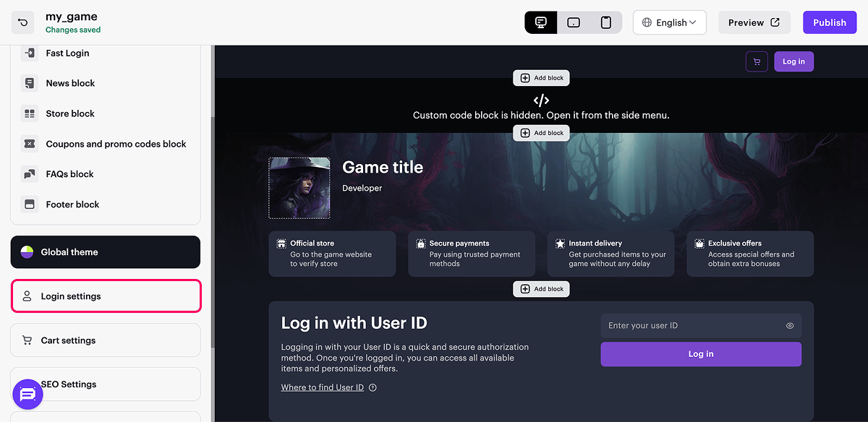Image resolution: width=868 pixels, height=422 pixels.
Task: Click the Coupons and promo codes ticket icon
Action: point(30,144)
